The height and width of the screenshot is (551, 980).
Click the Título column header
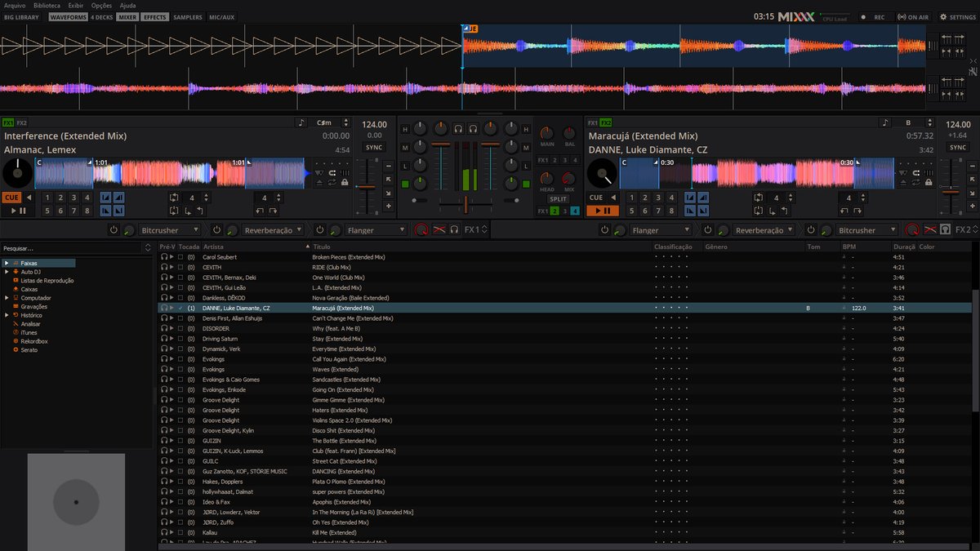tap(322, 247)
